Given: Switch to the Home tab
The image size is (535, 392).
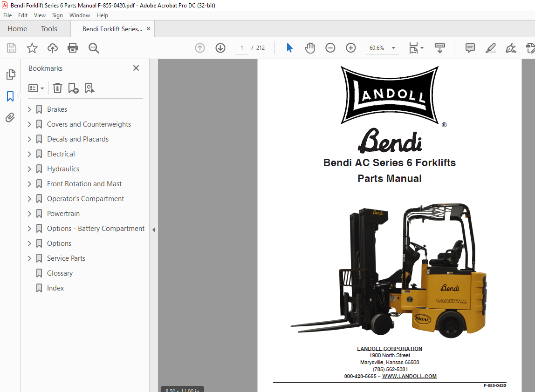Looking at the screenshot, I should point(17,29).
